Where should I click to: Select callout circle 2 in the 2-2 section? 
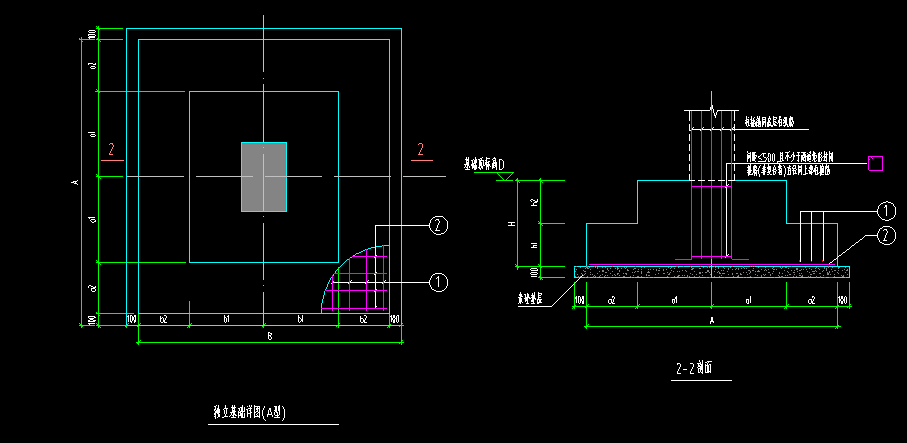click(x=886, y=236)
